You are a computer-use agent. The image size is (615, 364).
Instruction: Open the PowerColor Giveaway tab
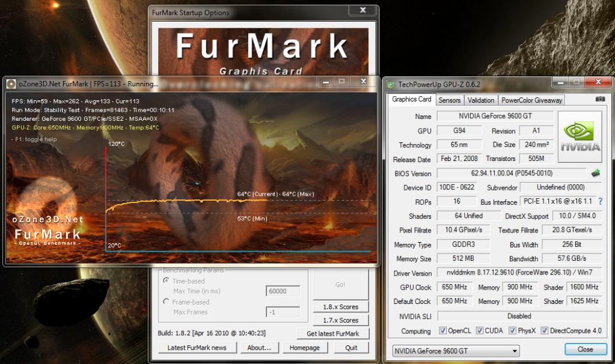tap(531, 100)
